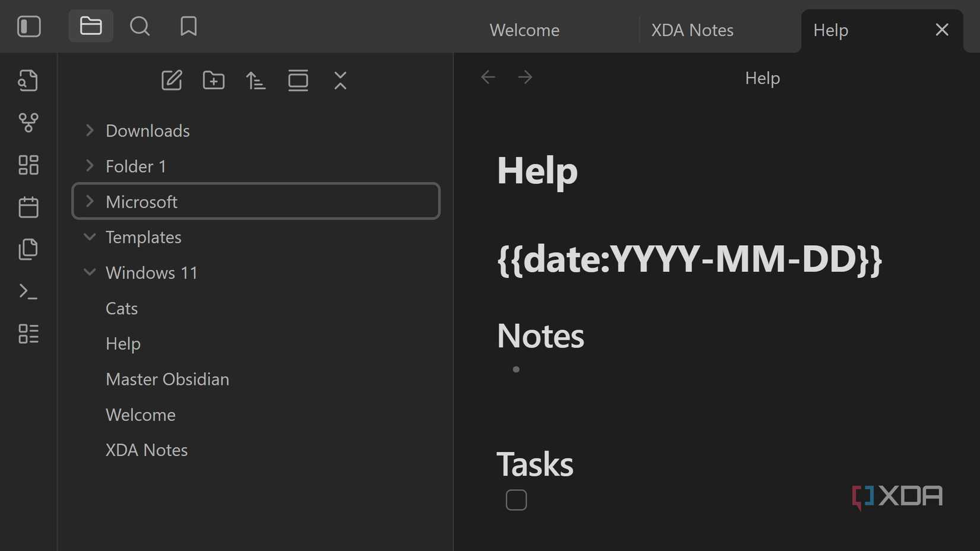Screen dimensions: 980x551
Task: Switch to the XDA Notes tab
Action: (x=692, y=30)
